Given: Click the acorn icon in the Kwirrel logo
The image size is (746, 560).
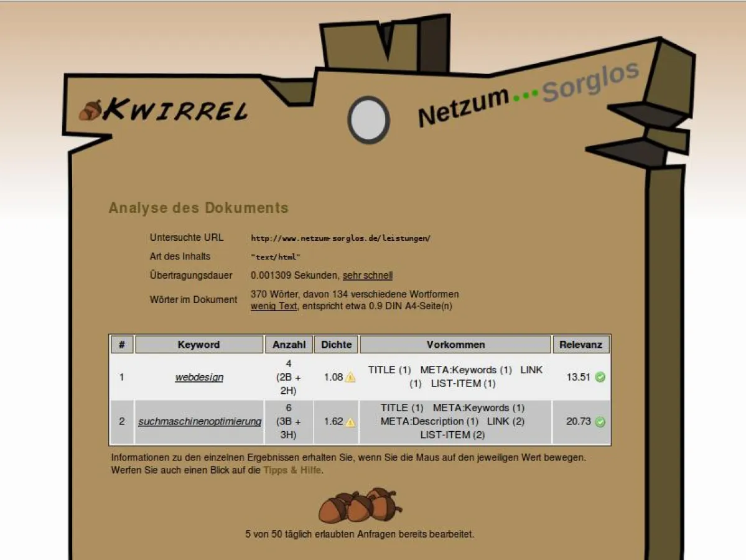Looking at the screenshot, I should (x=92, y=110).
